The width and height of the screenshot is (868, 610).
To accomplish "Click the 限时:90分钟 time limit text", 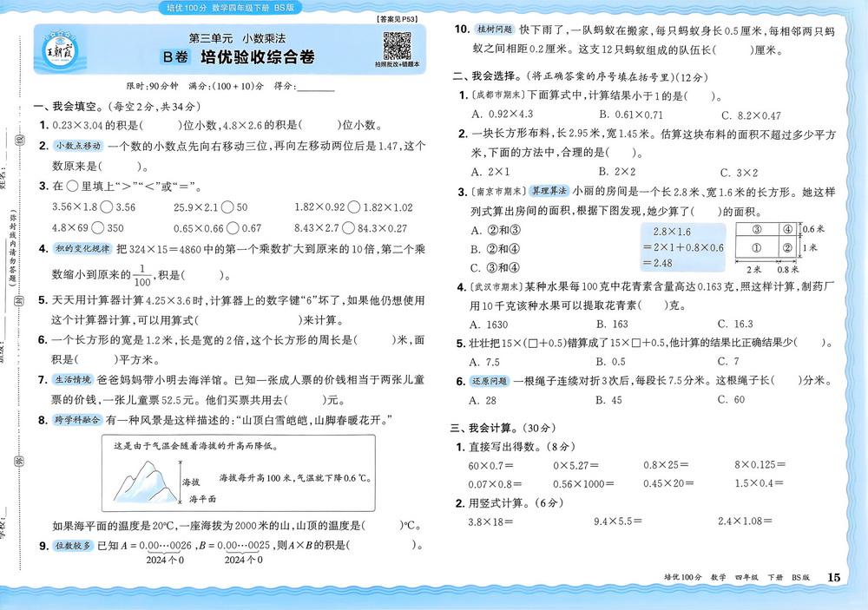I will coord(152,86).
